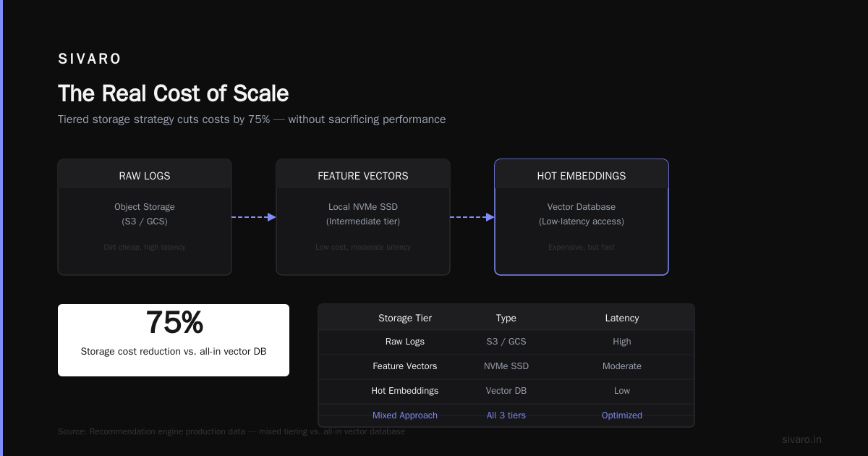Click the SIVARO brand logo text

(90, 59)
